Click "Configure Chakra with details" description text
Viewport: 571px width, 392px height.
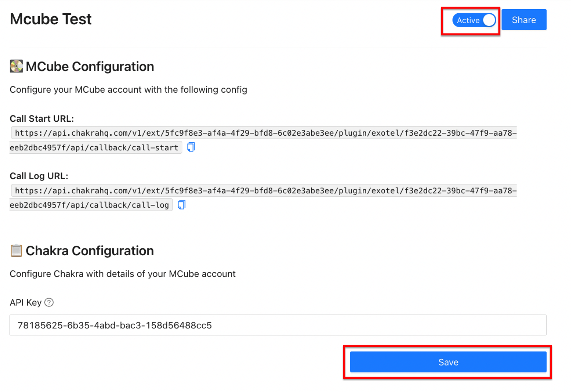[123, 274]
